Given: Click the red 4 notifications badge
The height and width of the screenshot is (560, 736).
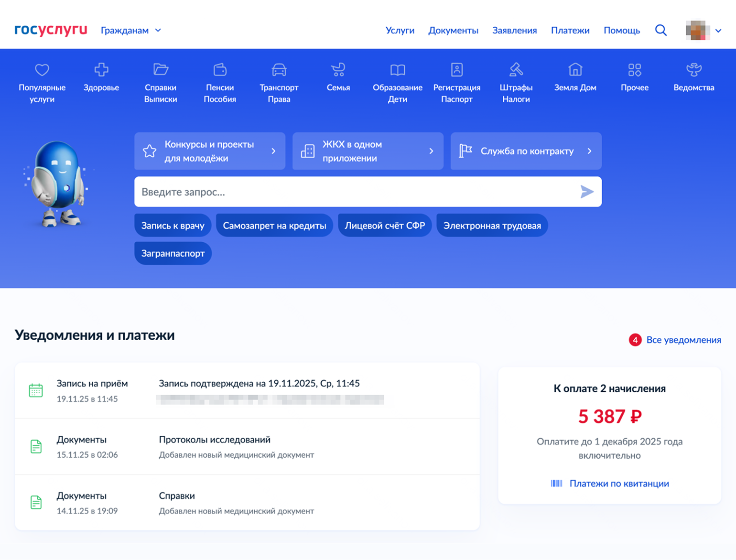Looking at the screenshot, I should pyautogui.click(x=635, y=340).
